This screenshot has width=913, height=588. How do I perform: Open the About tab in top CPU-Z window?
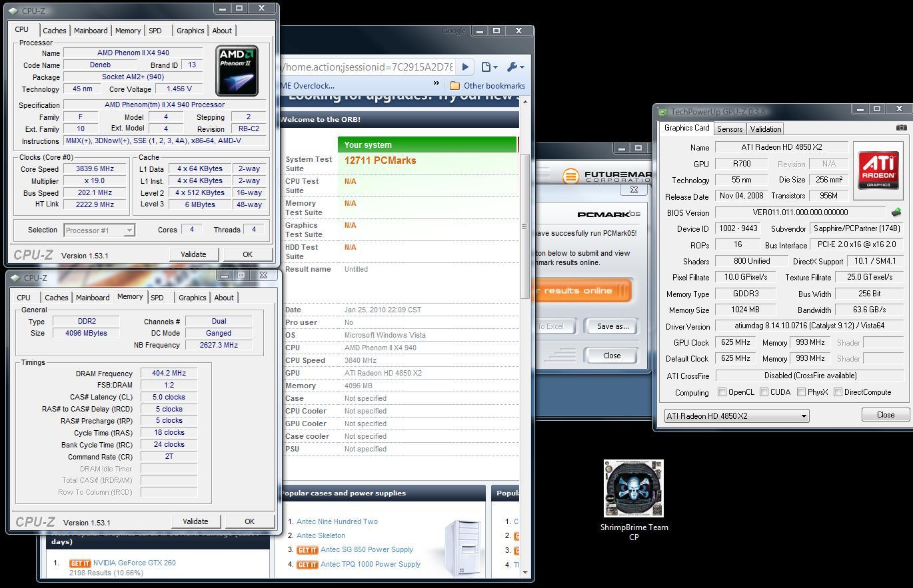coord(222,31)
